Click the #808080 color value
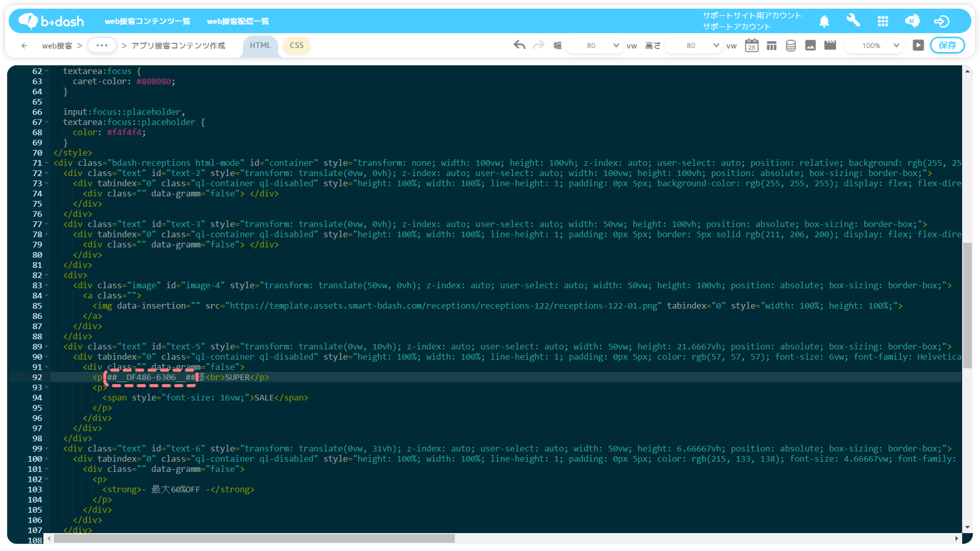Screen dimensions: 980x551 pos(153,81)
